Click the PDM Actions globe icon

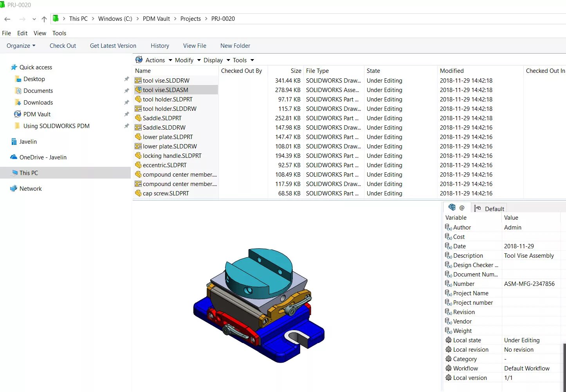pyautogui.click(x=139, y=60)
